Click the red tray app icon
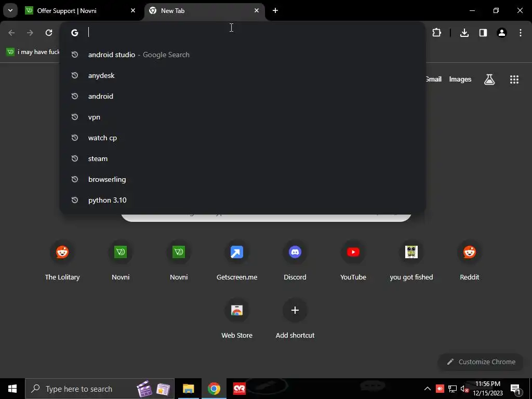Viewport: 532px width, 399px height. coord(440,389)
